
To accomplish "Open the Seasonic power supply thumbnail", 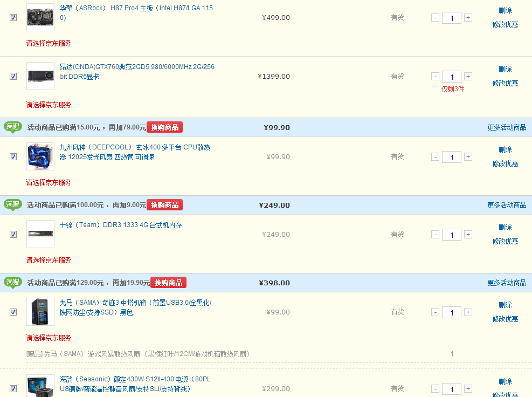I will click(x=40, y=386).
